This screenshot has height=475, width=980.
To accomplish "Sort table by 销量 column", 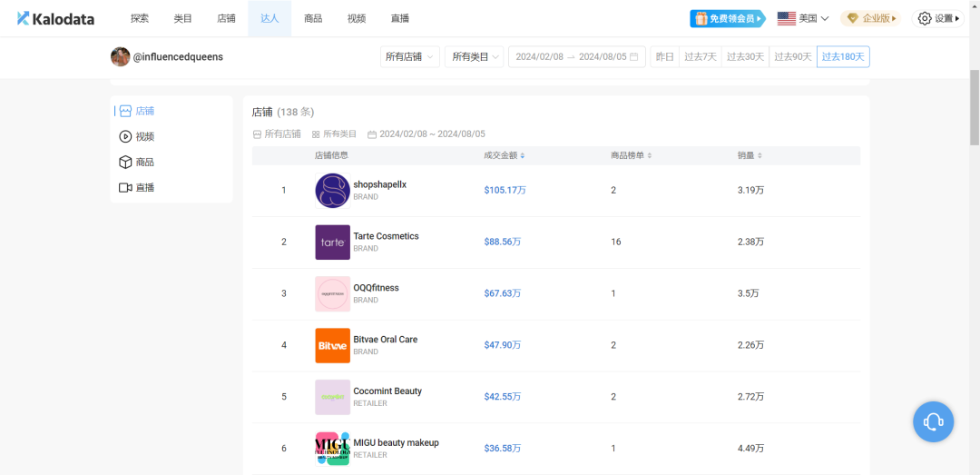I will coord(750,155).
